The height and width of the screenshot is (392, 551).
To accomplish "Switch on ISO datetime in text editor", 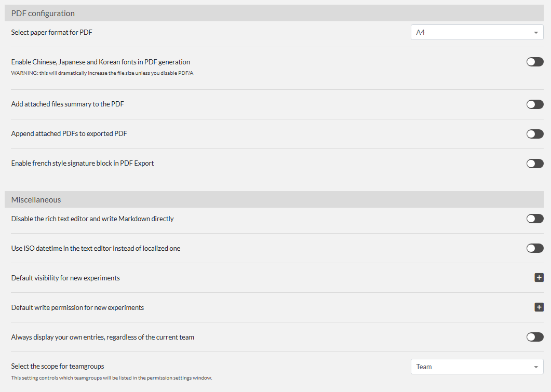I will point(534,248).
